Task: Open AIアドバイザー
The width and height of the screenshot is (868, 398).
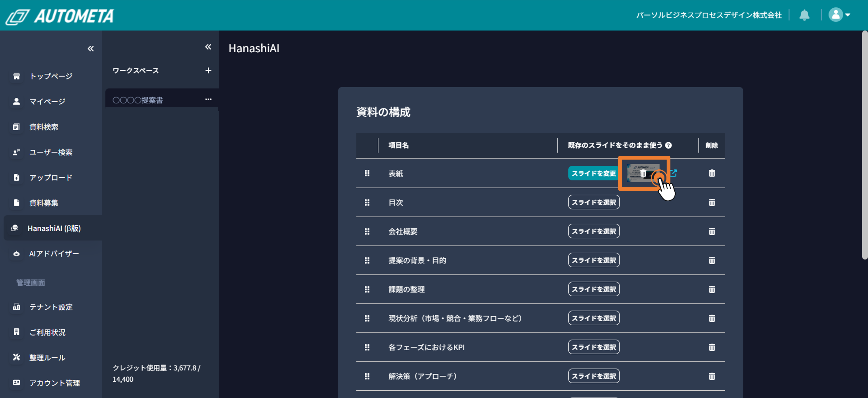Action: (51, 254)
